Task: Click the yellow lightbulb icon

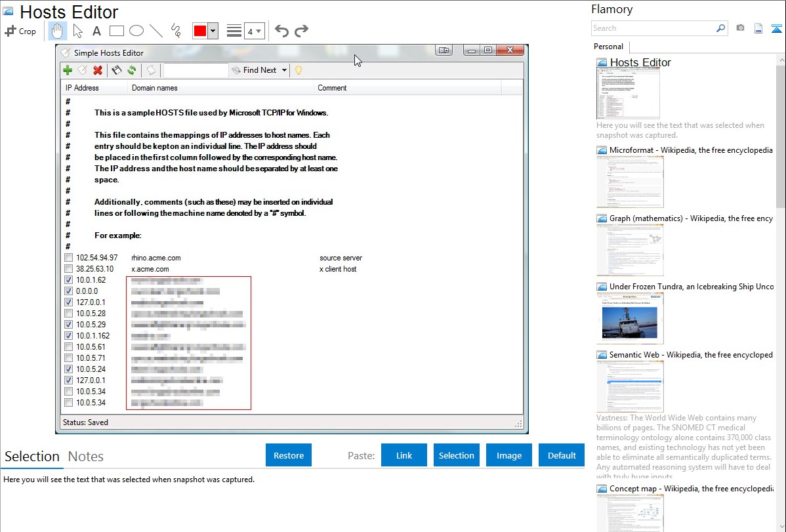Action: pos(299,70)
